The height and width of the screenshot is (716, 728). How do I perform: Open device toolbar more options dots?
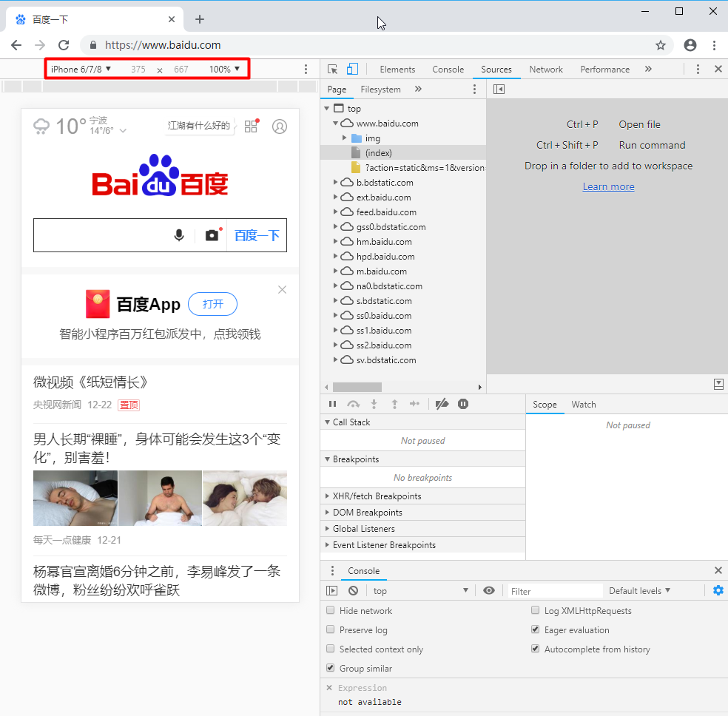[x=306, y=69]
